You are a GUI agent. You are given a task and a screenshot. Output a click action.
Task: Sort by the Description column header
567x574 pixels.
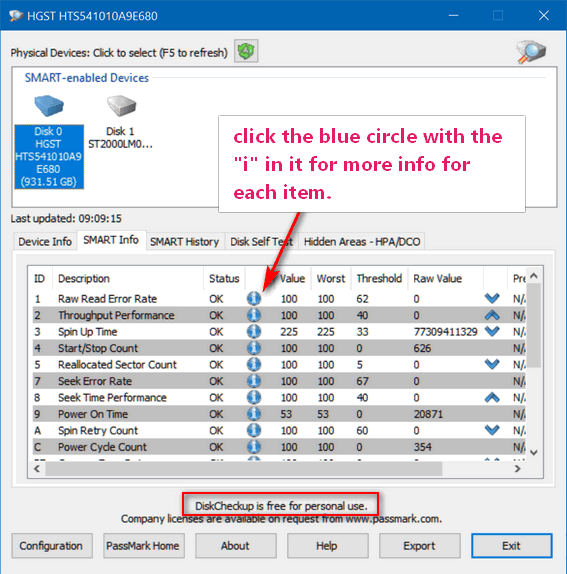pos(128,279)
